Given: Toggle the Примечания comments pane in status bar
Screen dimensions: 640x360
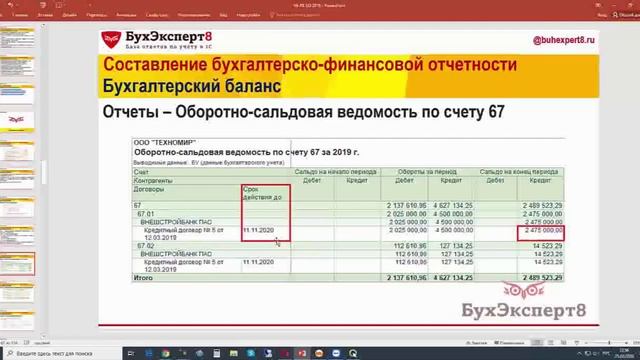Looking at the screenshot, I should 509,343.
